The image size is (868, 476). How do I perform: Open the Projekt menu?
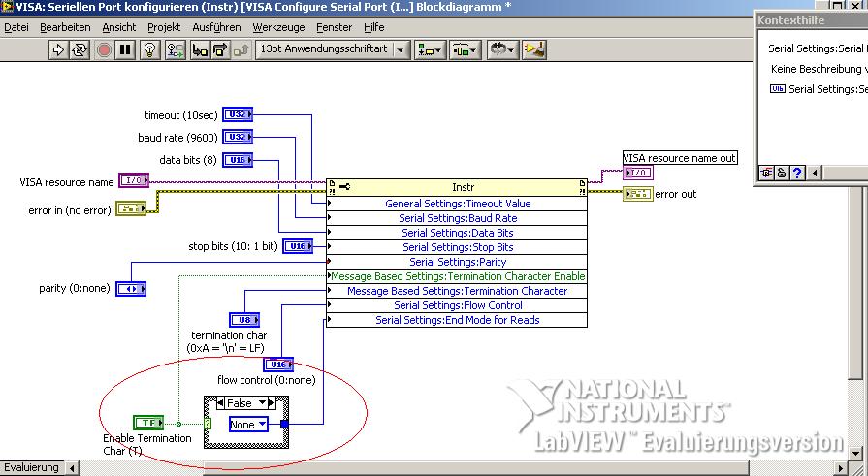pyautogui.click(x=164, y=27)
